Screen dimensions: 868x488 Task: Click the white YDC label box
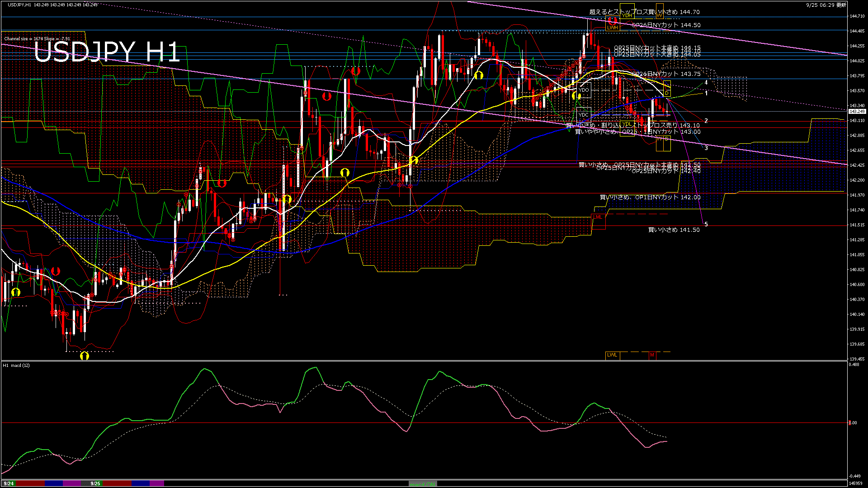click(584, 115)
